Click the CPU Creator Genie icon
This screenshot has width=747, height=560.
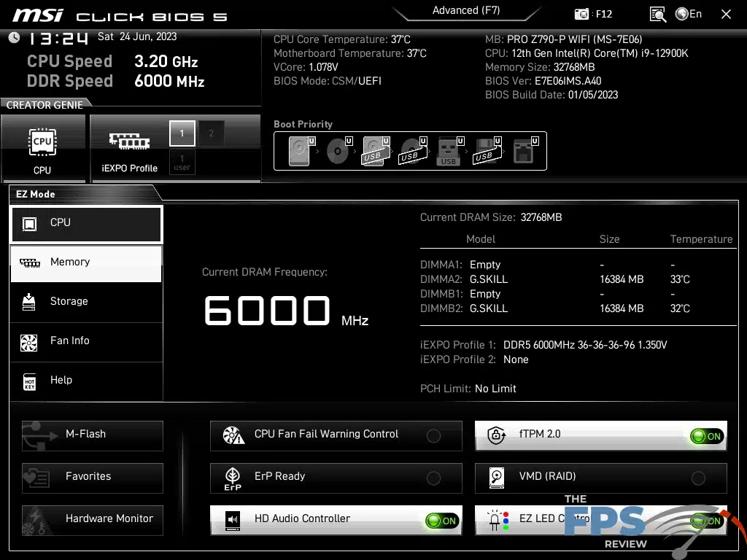click(42, 142)
